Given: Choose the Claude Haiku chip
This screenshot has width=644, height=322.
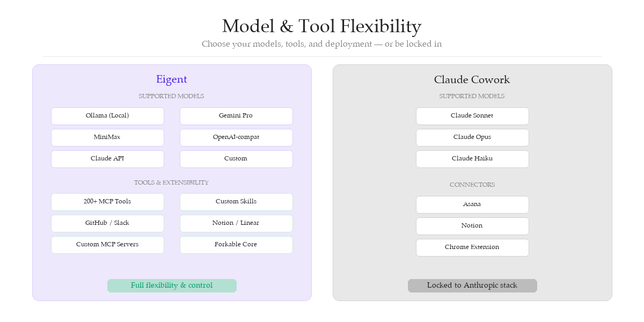Looking at the screenshot, I should point(472,159).
